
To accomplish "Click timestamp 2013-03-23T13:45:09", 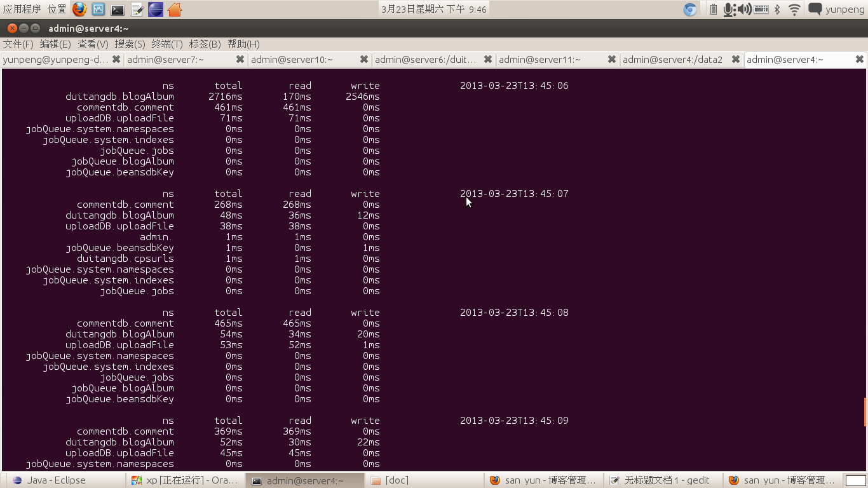I will tap(514, 421).
